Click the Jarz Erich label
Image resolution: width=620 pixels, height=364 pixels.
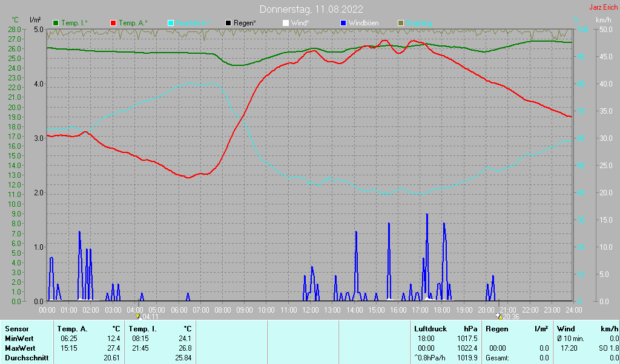pyautogui.click(x=602, y=7)
